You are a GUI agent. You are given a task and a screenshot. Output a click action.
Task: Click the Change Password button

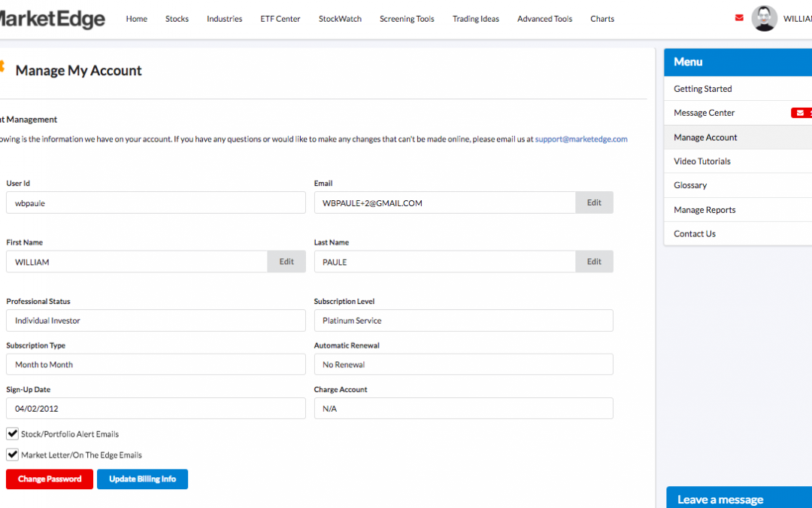tap(50, 479)
